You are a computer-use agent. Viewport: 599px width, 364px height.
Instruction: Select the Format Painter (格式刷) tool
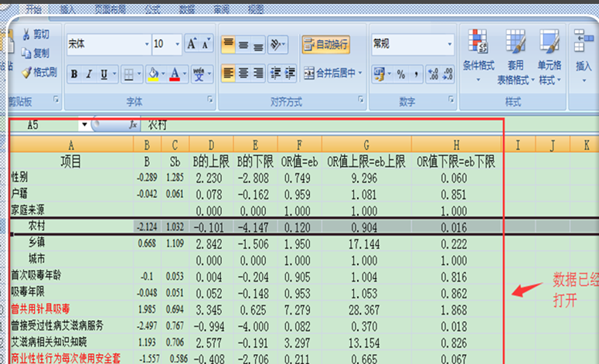coord(26,73)
